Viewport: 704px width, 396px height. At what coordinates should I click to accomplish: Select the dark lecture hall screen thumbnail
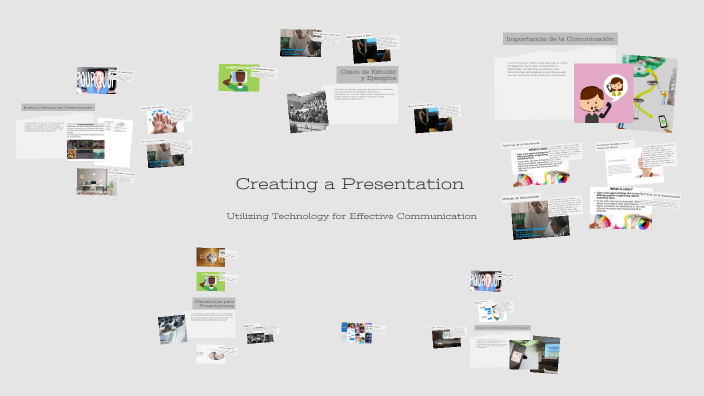coord(446,339)
